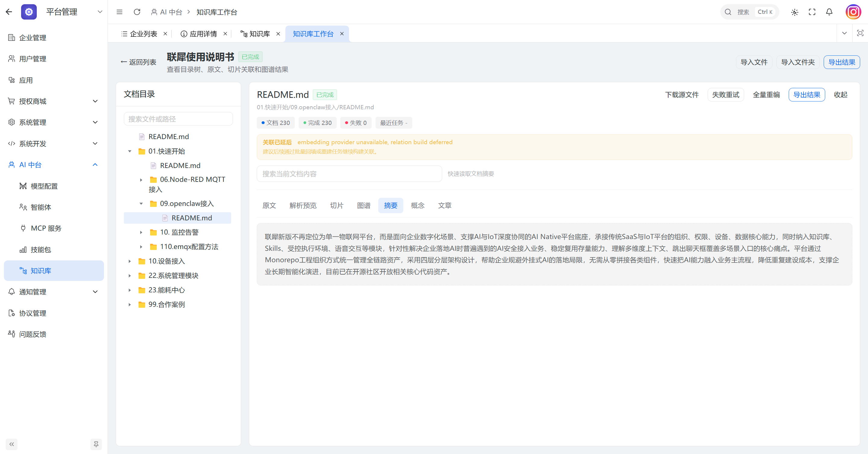Open 技能包 in the sidebar
Screen dimensions: 868x454
point(54,249)
